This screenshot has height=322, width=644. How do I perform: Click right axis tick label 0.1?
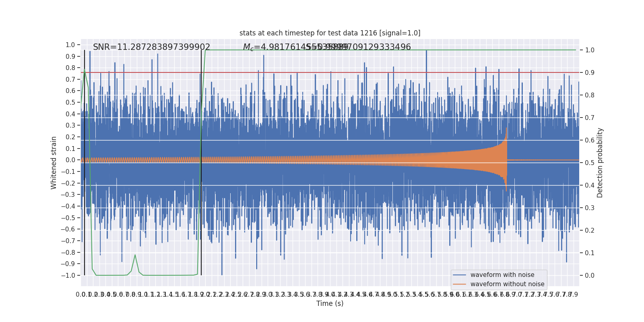pyautogui.click(x=590, y=253)
